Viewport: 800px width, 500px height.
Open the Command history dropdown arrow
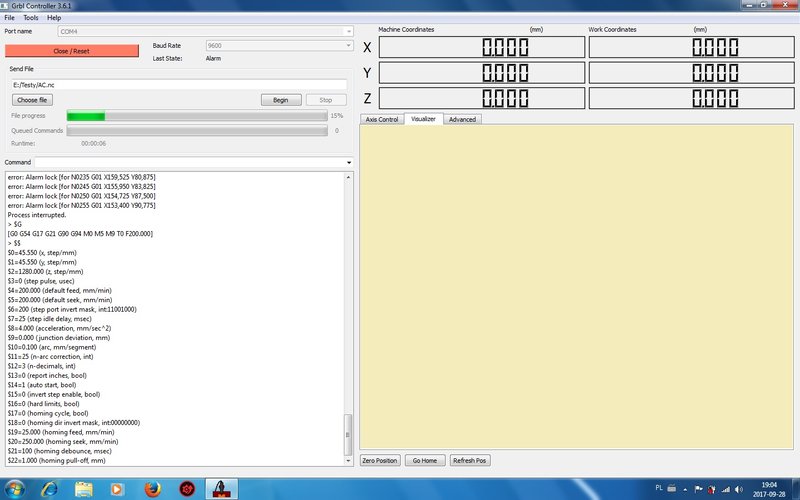349,162
